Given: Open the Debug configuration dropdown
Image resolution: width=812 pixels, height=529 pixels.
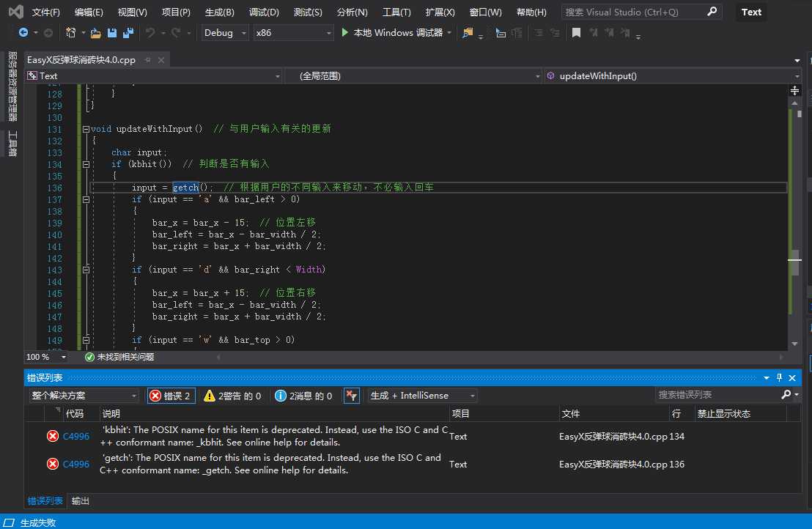Looking at the screenshot, I should (225, 33).
